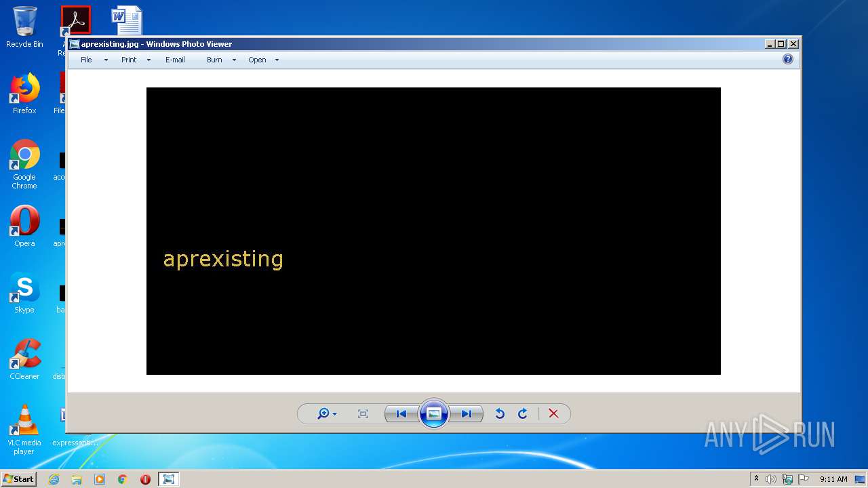This screenshot has width=868, height=488.
Task: Launch Chrome from taskbar
Action: [x=123, y=479]
